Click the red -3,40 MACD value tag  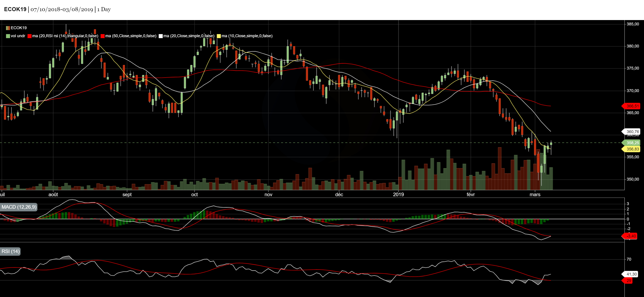(630, 236)
